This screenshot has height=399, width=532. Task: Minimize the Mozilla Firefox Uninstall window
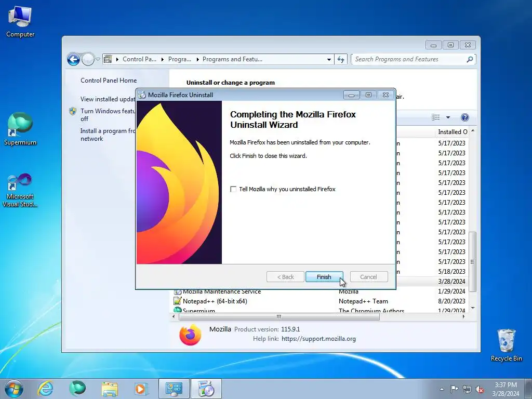[x=351, y=95]
